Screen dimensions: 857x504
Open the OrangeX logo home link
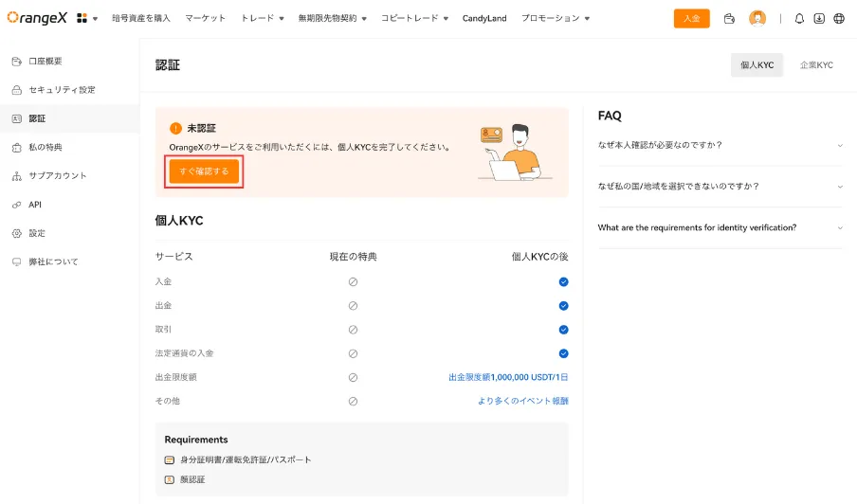(37, 18)
